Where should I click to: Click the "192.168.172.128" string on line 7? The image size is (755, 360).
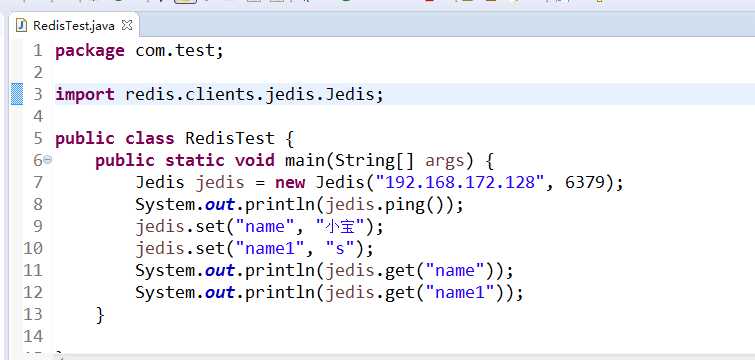pos(460,183)
